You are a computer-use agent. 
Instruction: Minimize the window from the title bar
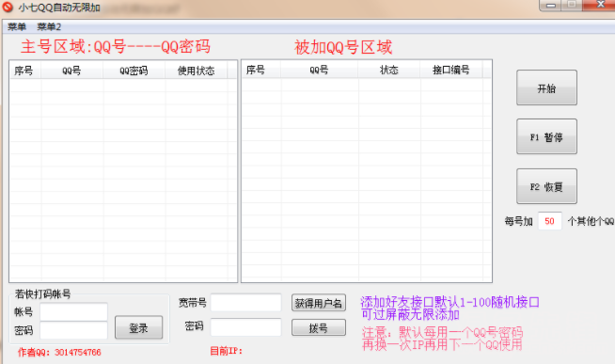click(551, 5)
